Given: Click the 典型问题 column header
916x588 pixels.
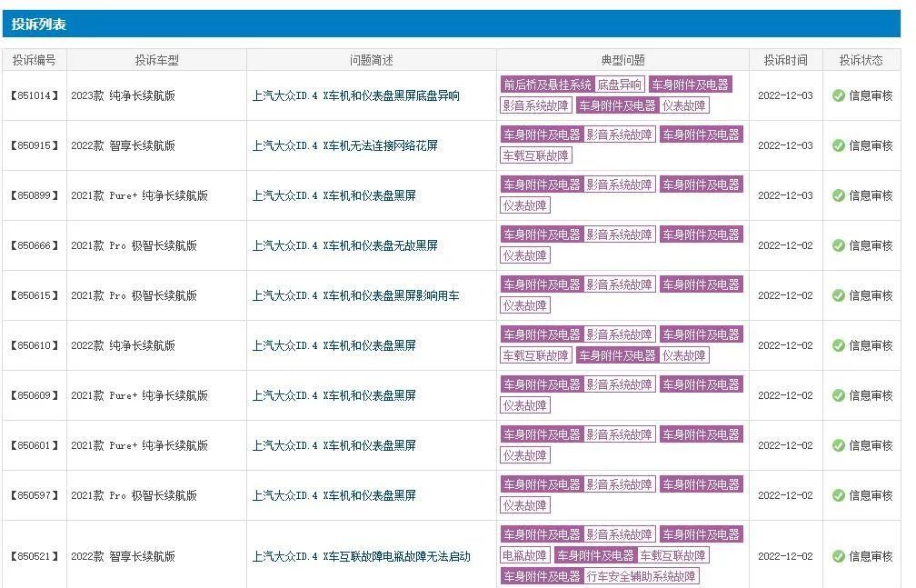Looking at the screenshot, I should [622, 60].
